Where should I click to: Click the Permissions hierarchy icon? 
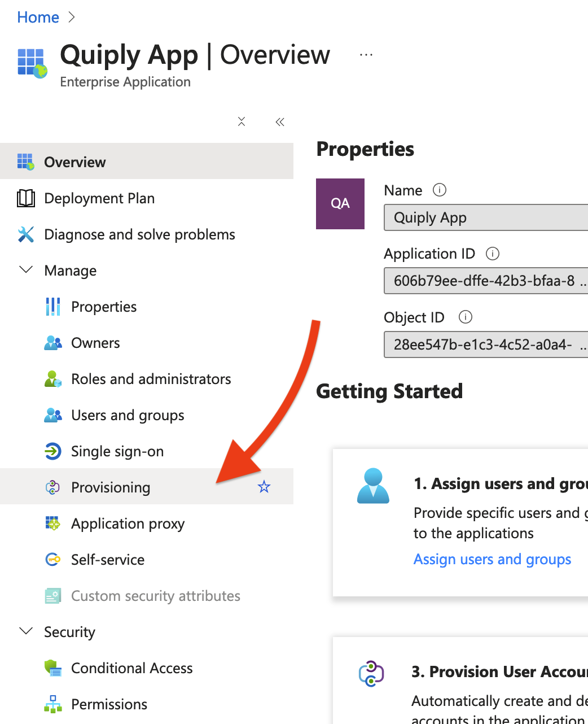(x=53, y=704)
